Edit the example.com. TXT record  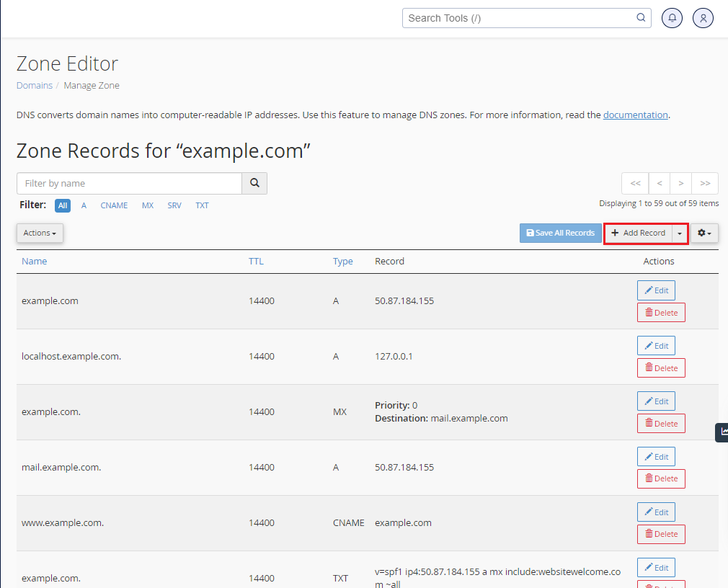tap(656, 568)
